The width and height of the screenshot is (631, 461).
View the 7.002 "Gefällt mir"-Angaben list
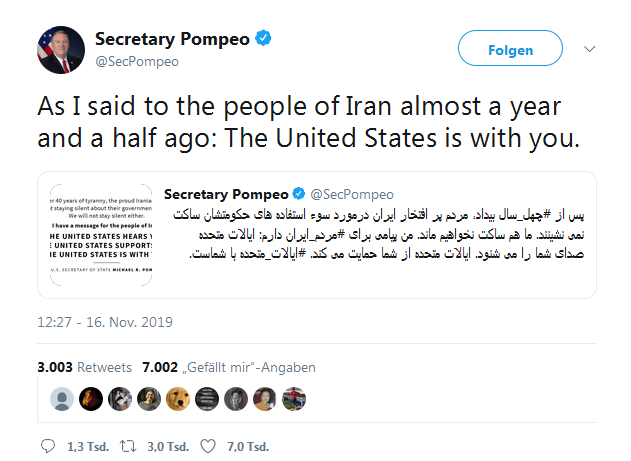229,368
